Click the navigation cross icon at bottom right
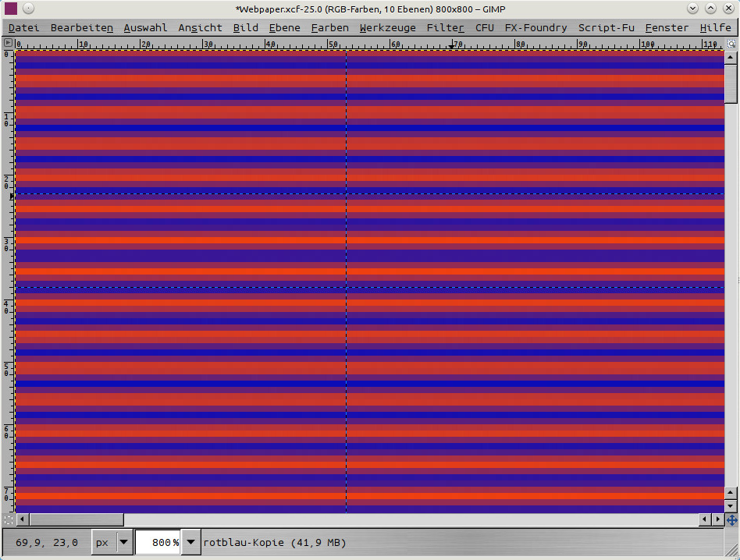 tap(732, 519)
